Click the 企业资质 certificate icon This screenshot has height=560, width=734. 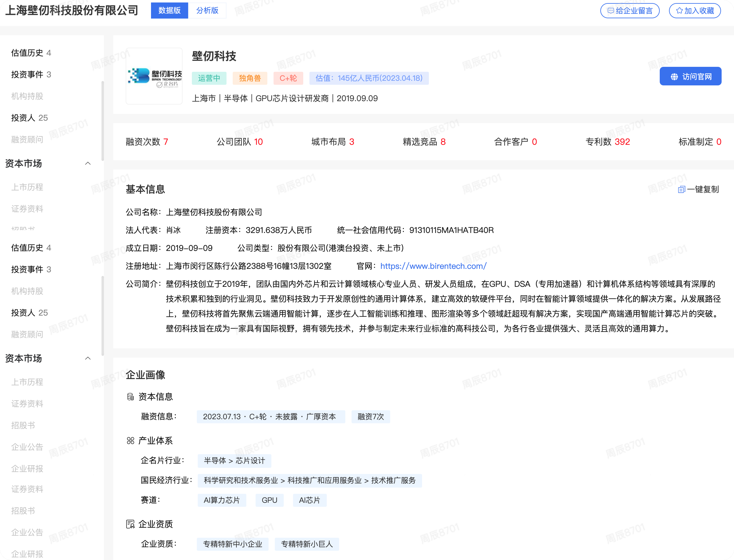coord(130,524)
